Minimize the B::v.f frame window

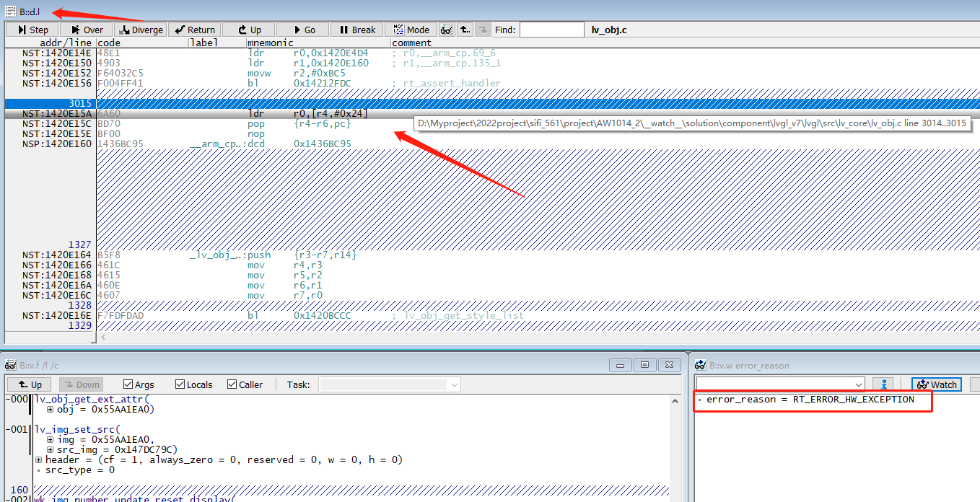point(621,365)
